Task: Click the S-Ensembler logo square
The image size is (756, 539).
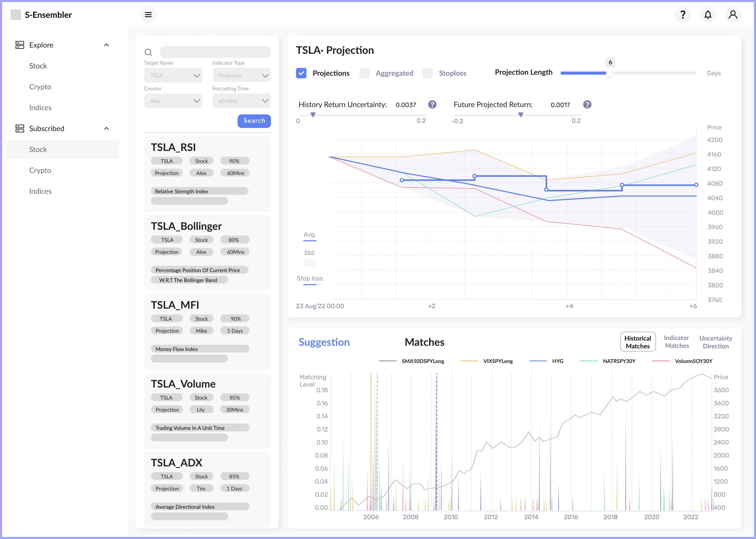Action: (16, 15)
